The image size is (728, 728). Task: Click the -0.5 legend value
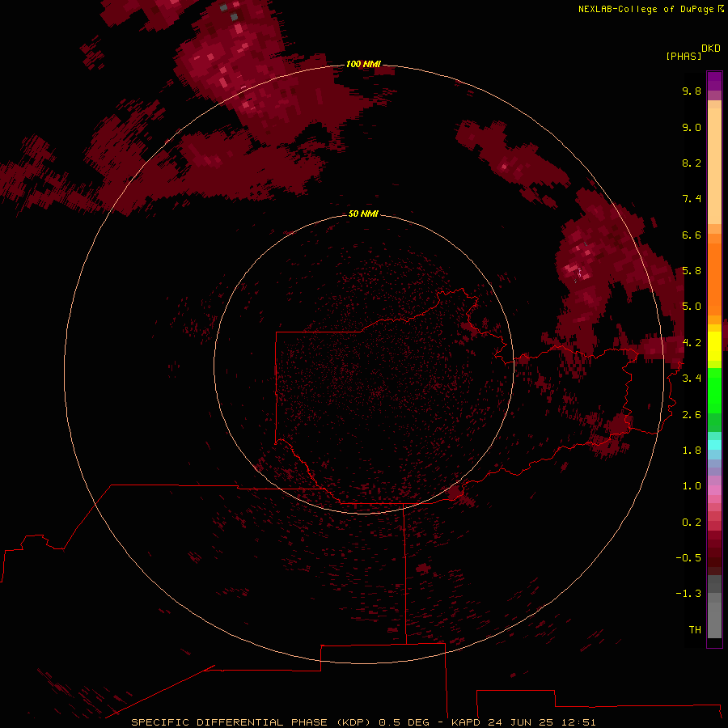tap(688, 558)
